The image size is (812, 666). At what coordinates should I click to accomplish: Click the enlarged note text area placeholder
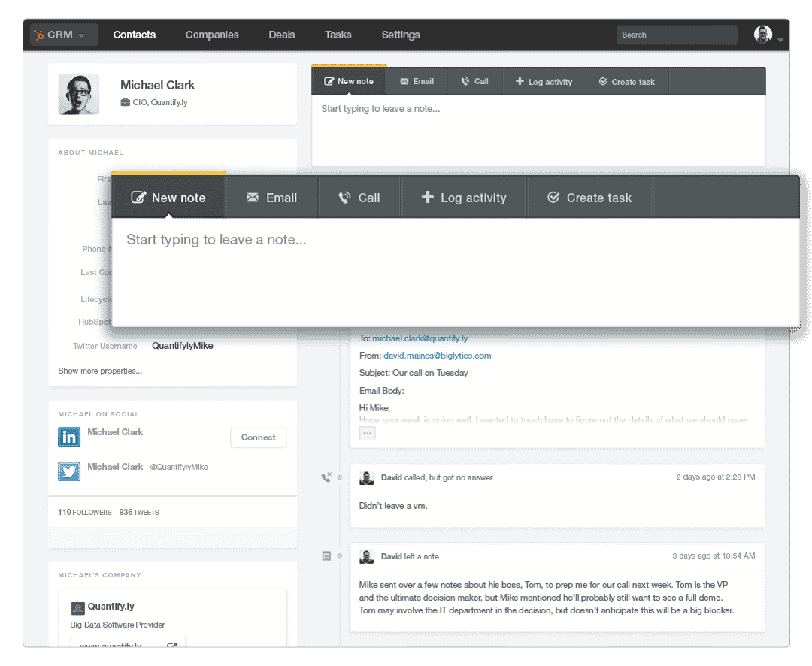click(217, 239)
